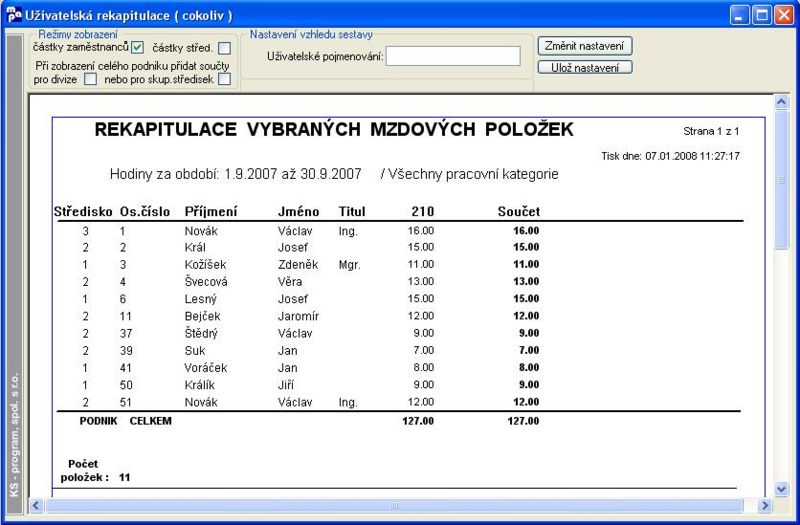
Task: Click the Součet column header
Action: 519,212
